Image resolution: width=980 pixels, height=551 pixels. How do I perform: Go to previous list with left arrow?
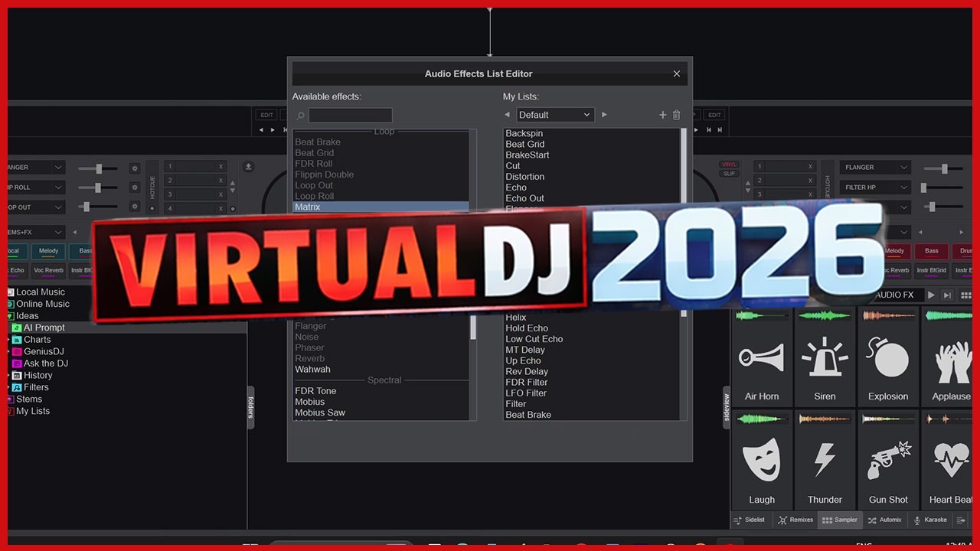click(507, 115)
